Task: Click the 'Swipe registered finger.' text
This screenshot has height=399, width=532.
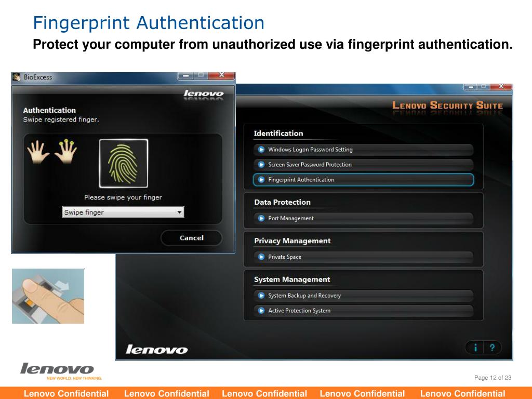Action: click(61, 120)
